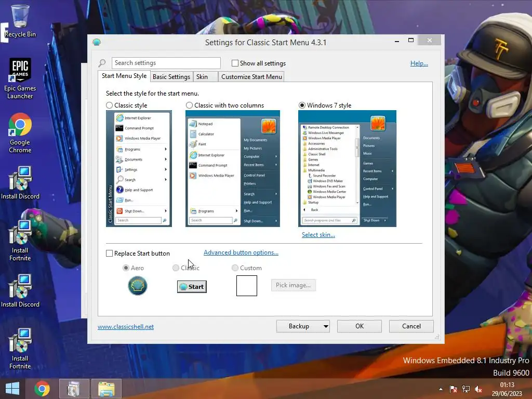This screenshot has height=399, width=532.
Task: Focus the Search settings input field
Action: 166,63
